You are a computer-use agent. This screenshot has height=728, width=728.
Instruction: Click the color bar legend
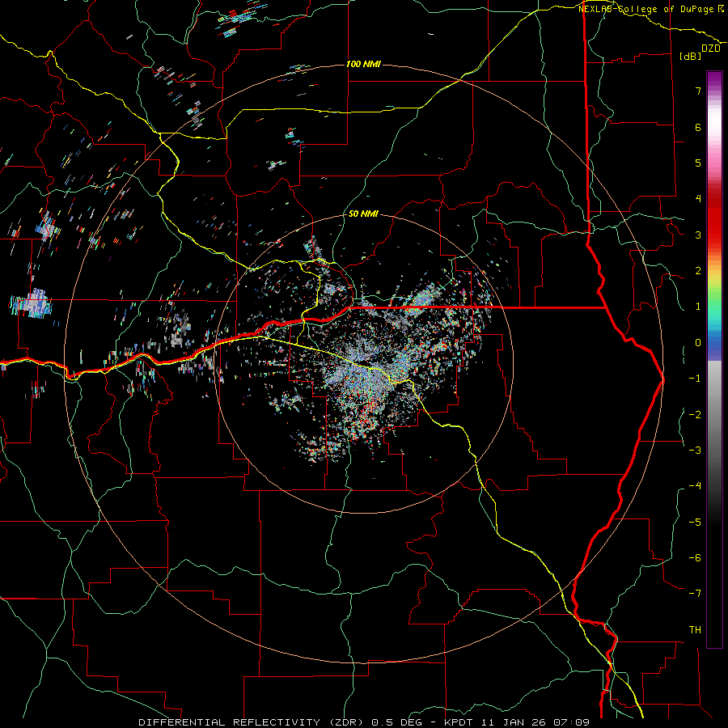point(714,359)
